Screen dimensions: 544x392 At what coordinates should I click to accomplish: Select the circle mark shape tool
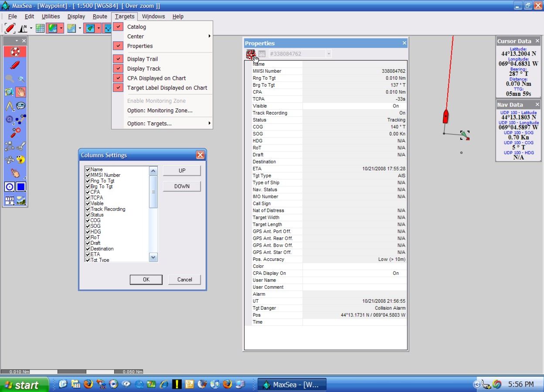(x=10, y=187)
